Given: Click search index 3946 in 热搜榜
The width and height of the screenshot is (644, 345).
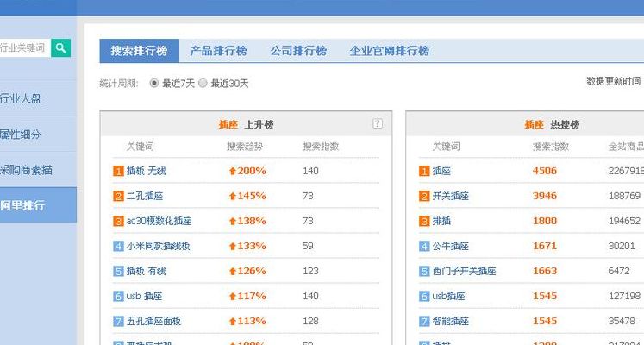Looking at the screenshot, I should point(545,196).
